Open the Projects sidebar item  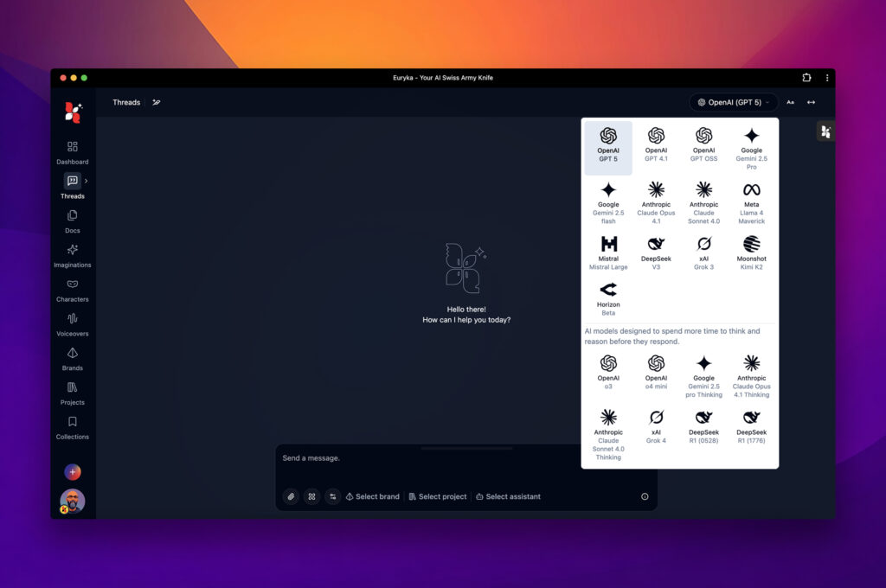coord(73,393)
